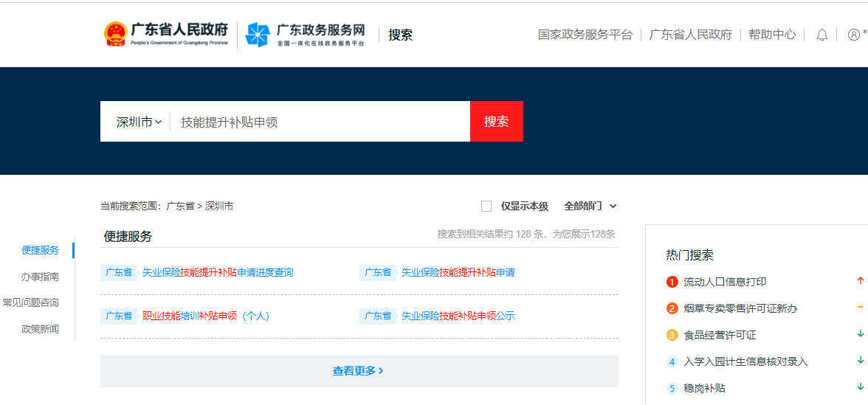
Task: Click the number 4 rank badge
Action: (672, 361)
